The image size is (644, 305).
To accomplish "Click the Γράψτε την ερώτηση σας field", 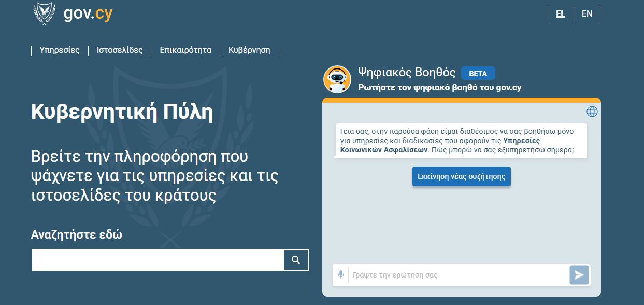I will coord(458,275).
